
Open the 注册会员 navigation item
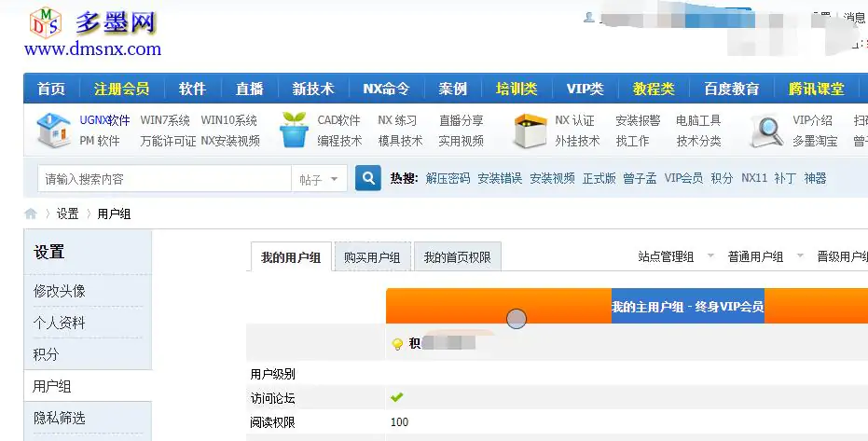click(121, 89)
